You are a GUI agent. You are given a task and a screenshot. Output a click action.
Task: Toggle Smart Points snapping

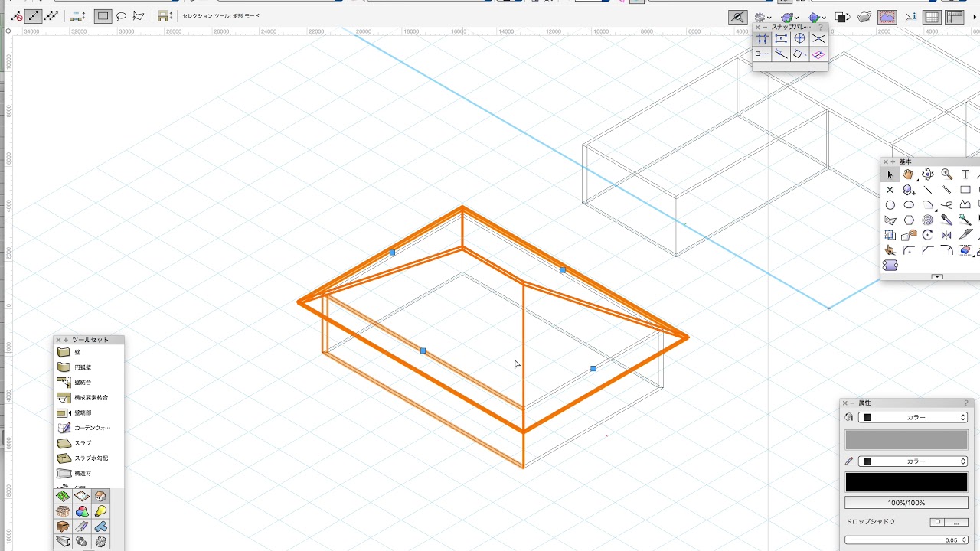[762, 54]
